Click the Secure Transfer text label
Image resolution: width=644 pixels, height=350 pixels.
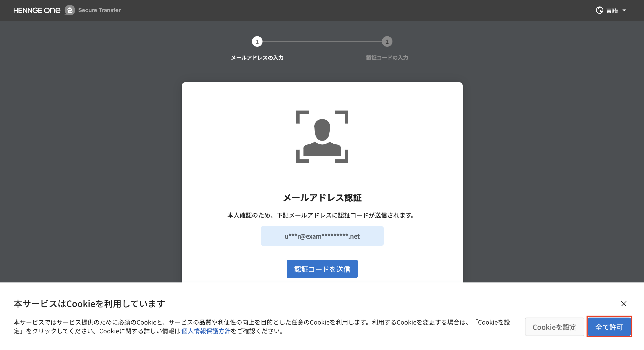coord(99,10)
